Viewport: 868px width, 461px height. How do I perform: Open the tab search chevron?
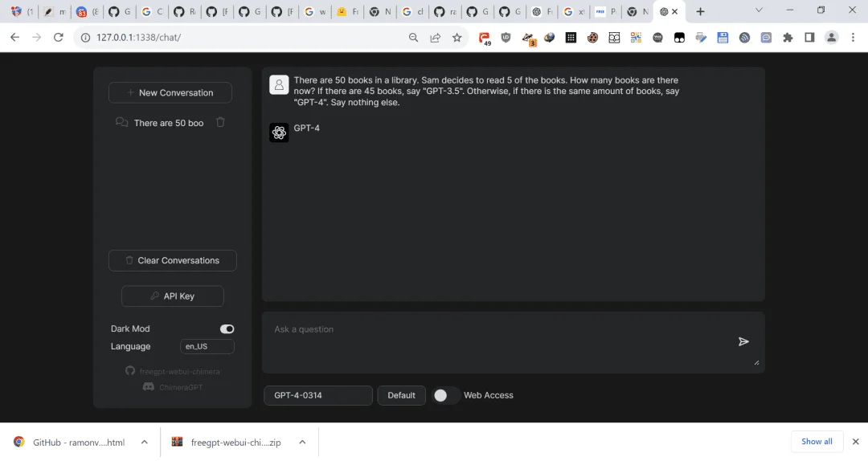(759, 10)
